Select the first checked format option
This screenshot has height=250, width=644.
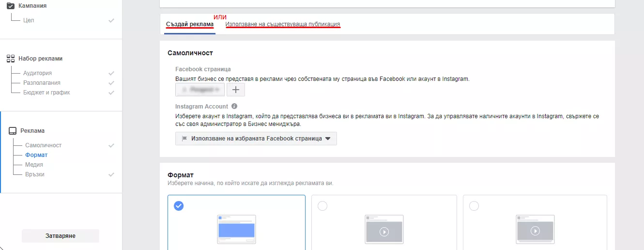pos(179,206)
